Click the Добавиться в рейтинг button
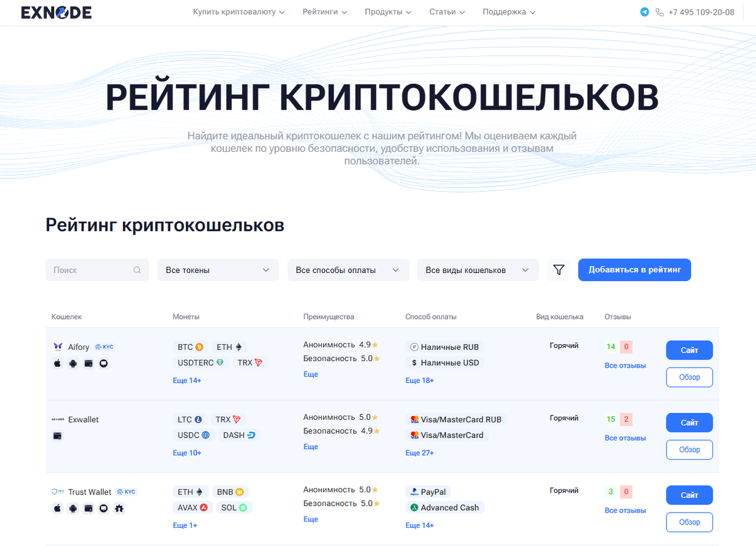 (634, 269)
